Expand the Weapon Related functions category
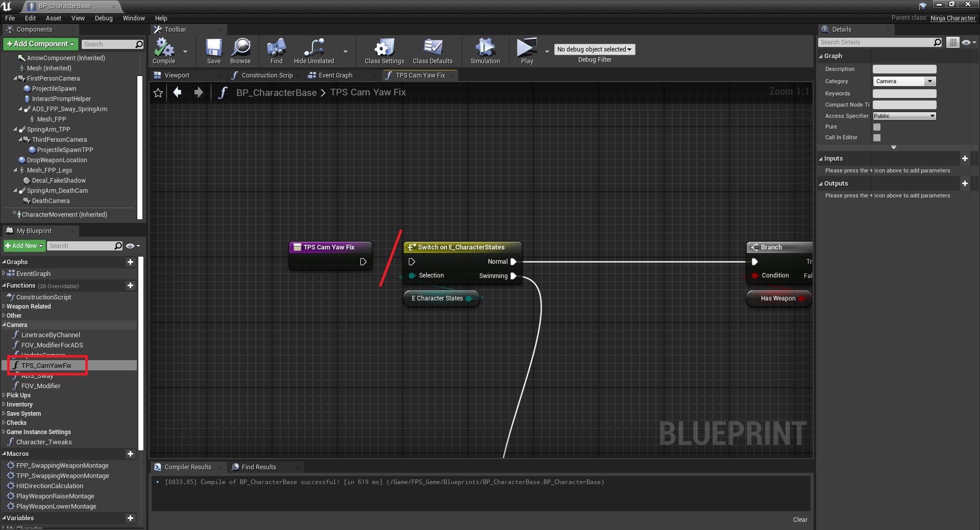This screenshot has width=980, height=530. click(x=29, y=307)
